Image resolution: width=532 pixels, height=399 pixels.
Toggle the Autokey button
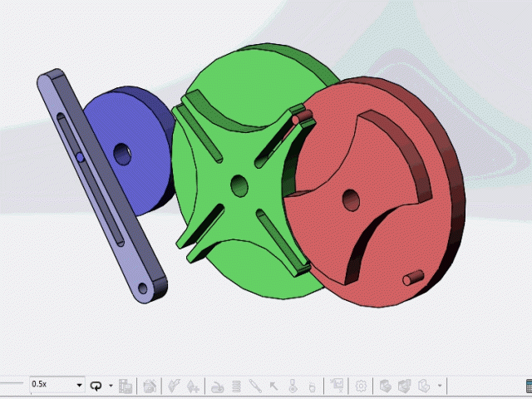(x=175, y=386)
